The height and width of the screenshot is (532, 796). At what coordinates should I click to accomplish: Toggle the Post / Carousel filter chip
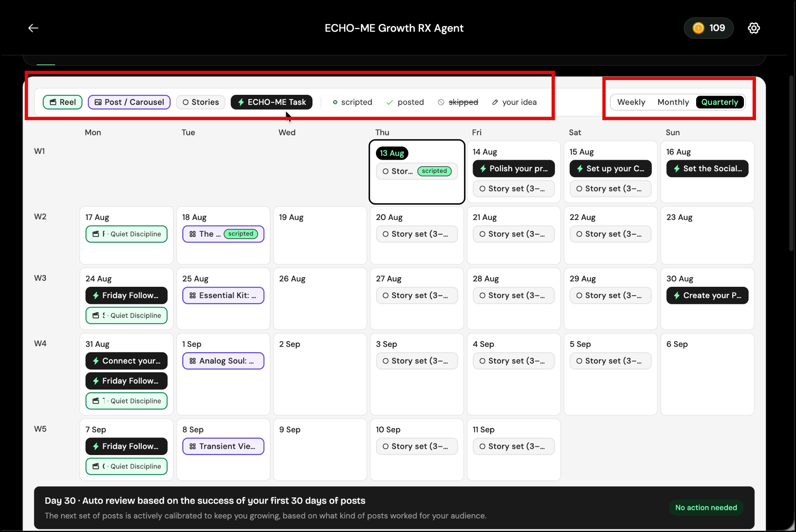click(x=129, y=102)
